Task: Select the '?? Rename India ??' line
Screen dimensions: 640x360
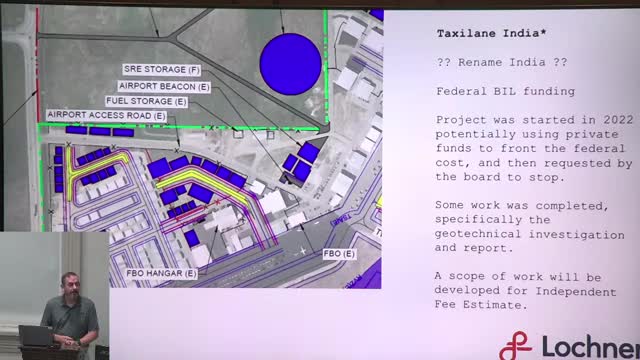Action: [502, 62]
